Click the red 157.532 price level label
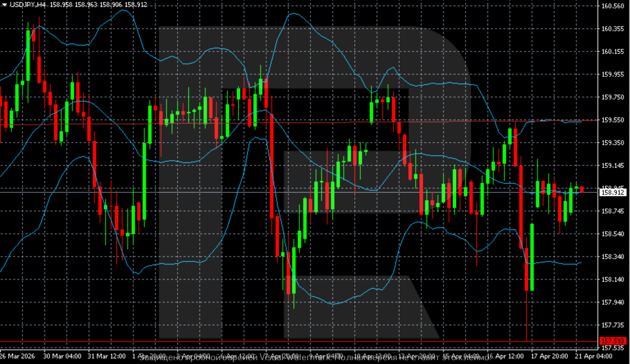This screenshot has width=630, height=364. (613, 342)
